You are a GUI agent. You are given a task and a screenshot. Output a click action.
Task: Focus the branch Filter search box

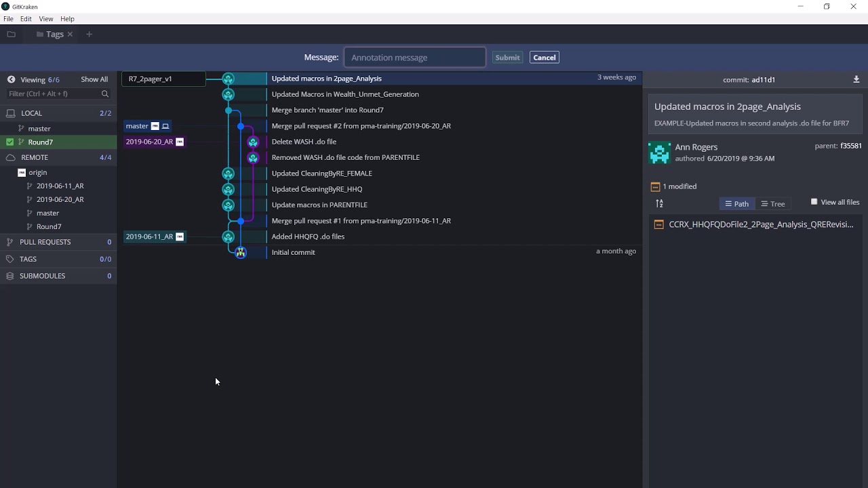[x=58, y=94]
